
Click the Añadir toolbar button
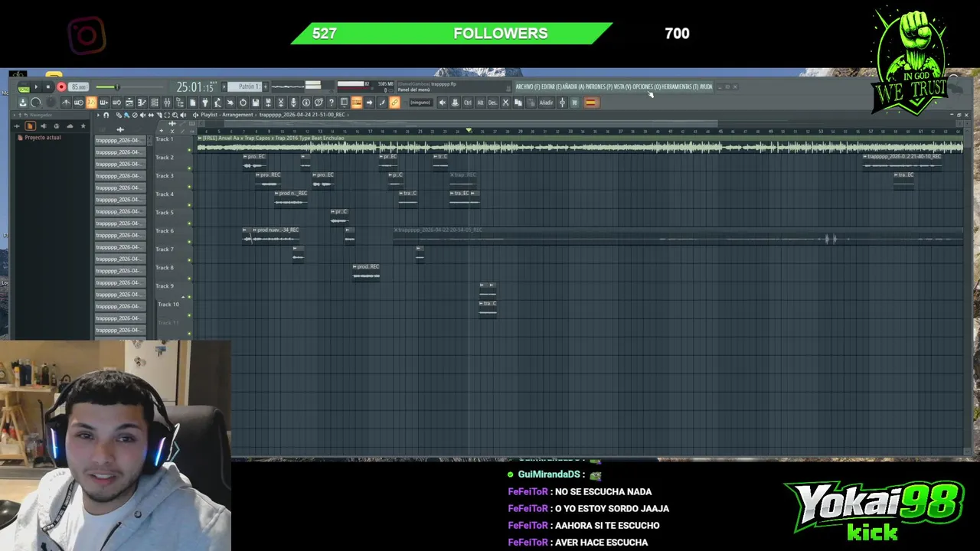[x=546, y=103]
